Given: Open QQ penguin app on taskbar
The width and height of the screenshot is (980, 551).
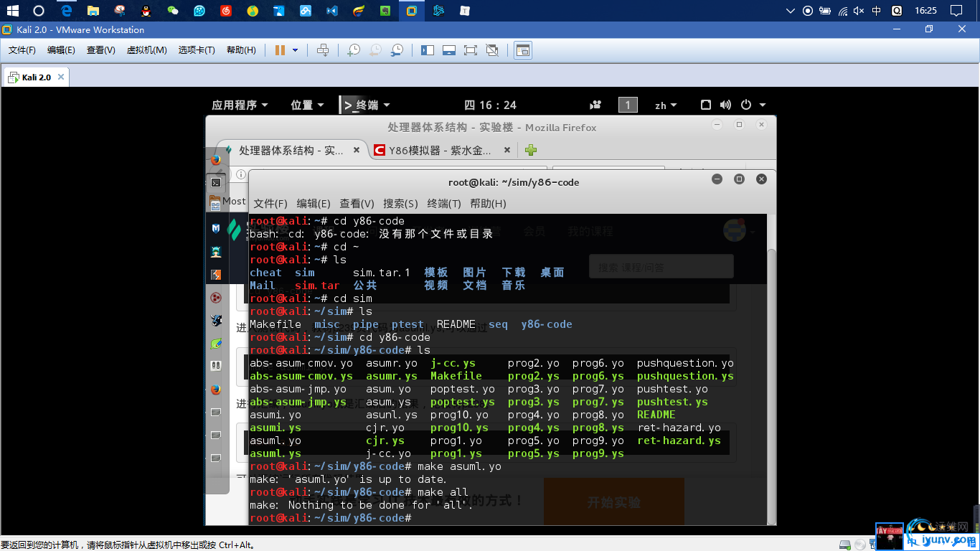Looking at the screenshot, I should tap(146, 11).
